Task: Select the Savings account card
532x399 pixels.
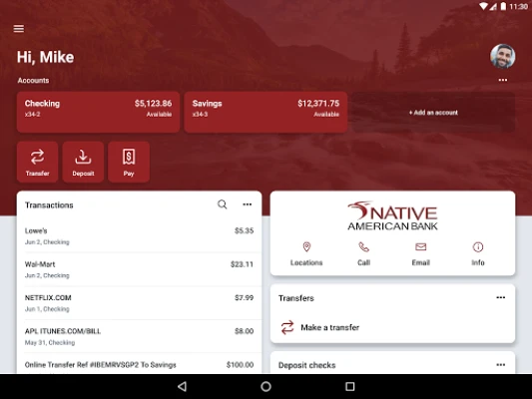Action: tap(266, 112)
